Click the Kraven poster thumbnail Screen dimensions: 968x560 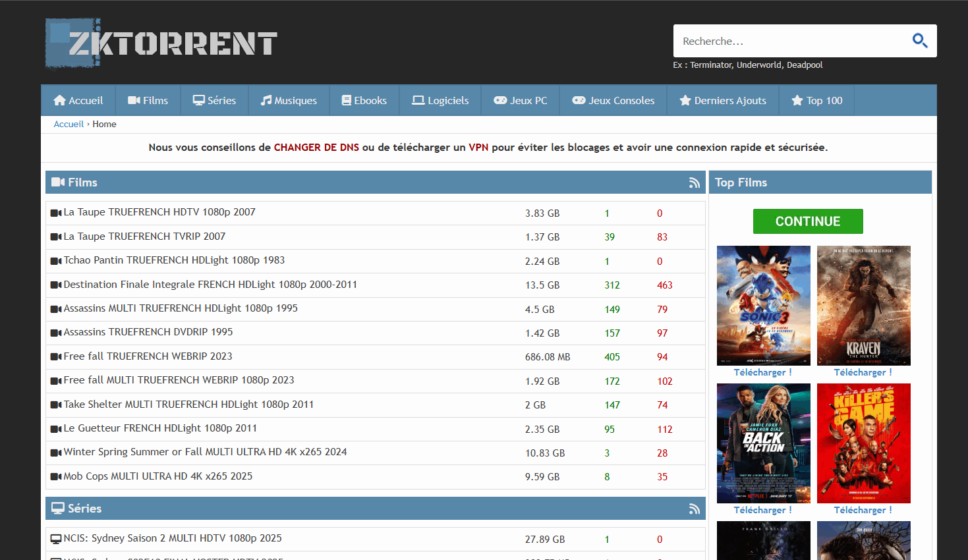tap(864, 306)
